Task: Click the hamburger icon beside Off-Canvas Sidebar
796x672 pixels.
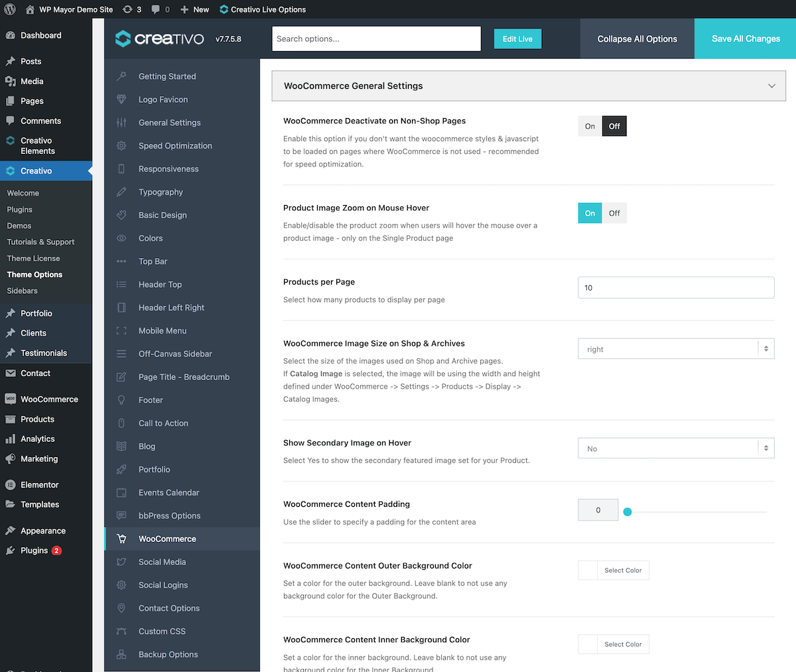Action: (x=121, y=354)
